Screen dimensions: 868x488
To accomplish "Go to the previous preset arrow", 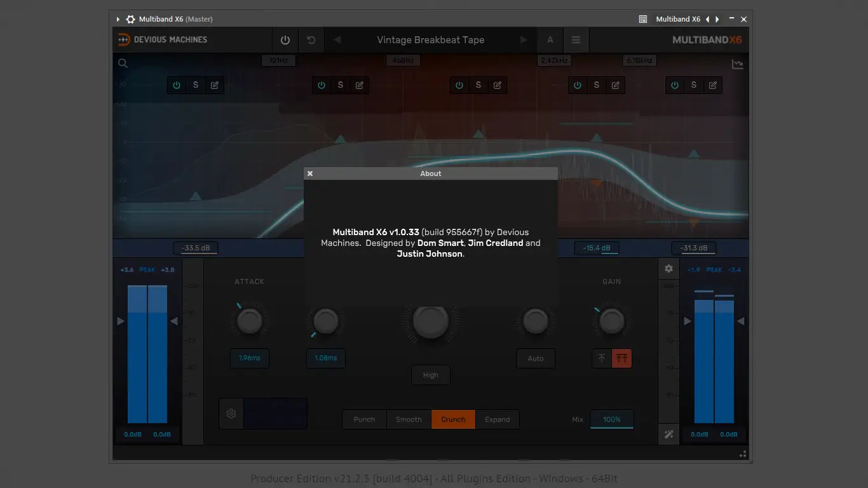I will tap(337, 40).
